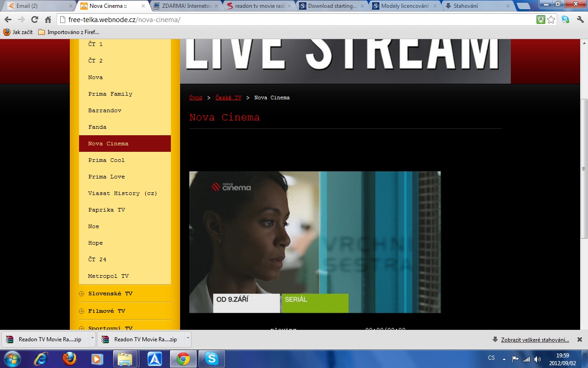Bookmark this page with the star icon
The height and width of the screenshot is (368, 588).
pyautogui.click(x=551, y=20)
